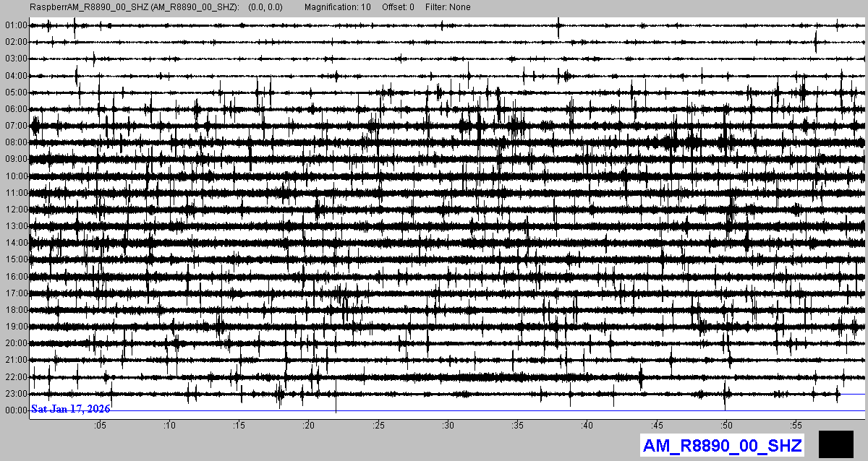Click the Magnification: 10 header text

click(x=338, y=7)
